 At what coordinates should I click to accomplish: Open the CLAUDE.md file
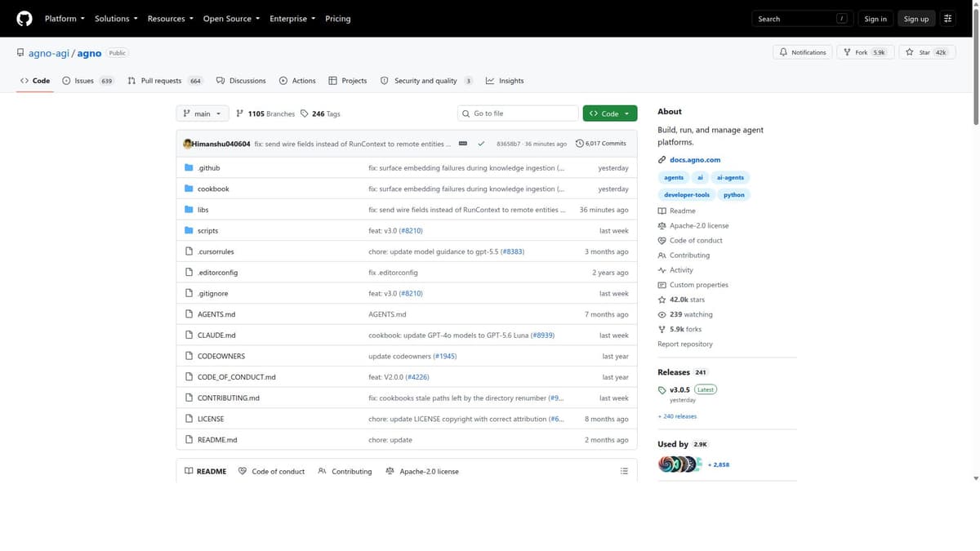pyautogui.click(x=216, y=335)
